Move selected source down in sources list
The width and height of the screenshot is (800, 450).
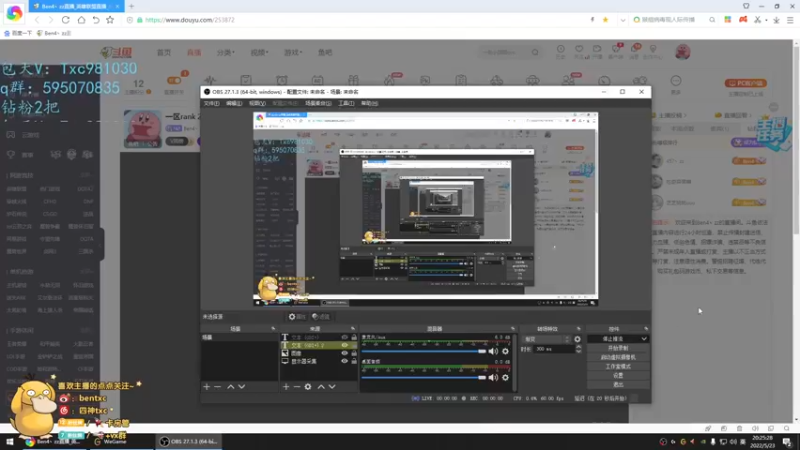tap(332, 387)
